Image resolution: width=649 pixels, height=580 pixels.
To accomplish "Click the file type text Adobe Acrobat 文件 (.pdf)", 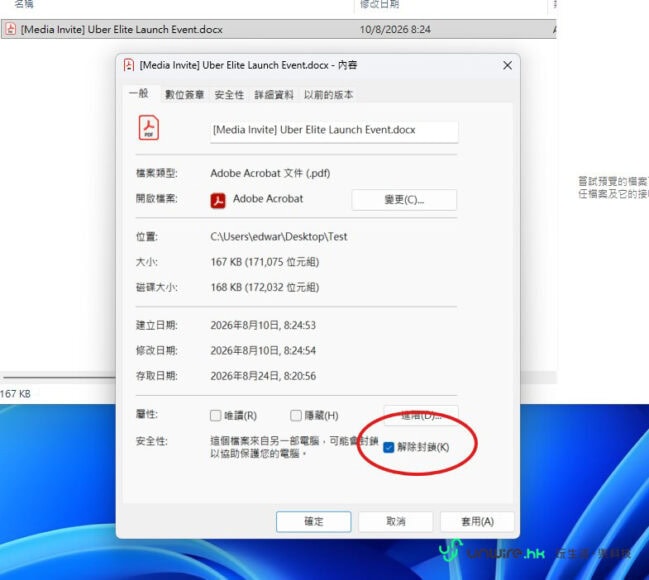I will click(270, 173).
